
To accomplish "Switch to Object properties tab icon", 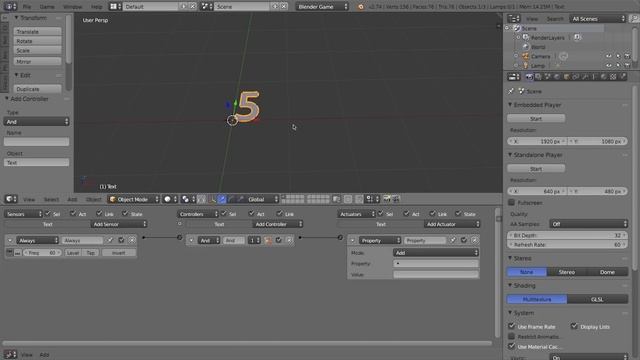I will pyautogui.click(x=567, y=77).
